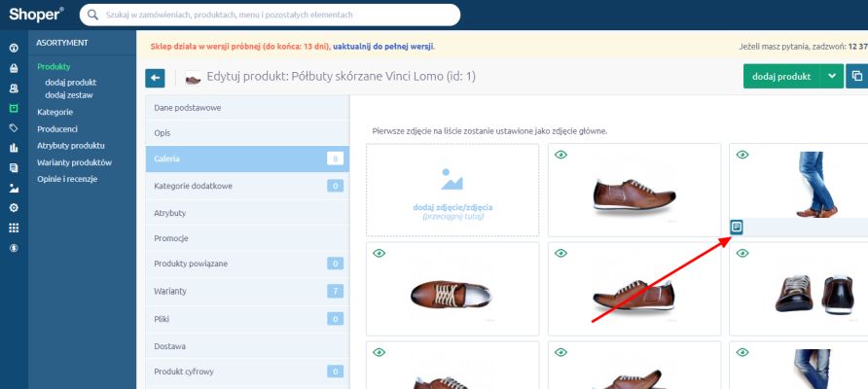
Task: Open the settings gear icon in sidebar
Action: (x=14, y=208)
